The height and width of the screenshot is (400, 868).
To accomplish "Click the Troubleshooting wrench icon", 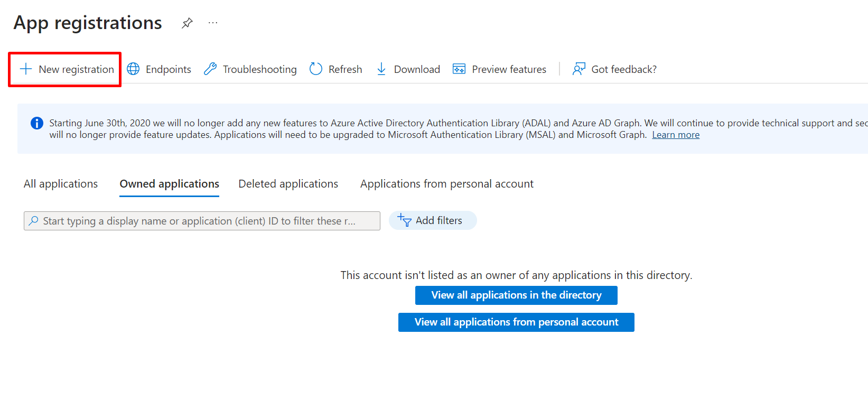I will point(210,69).
